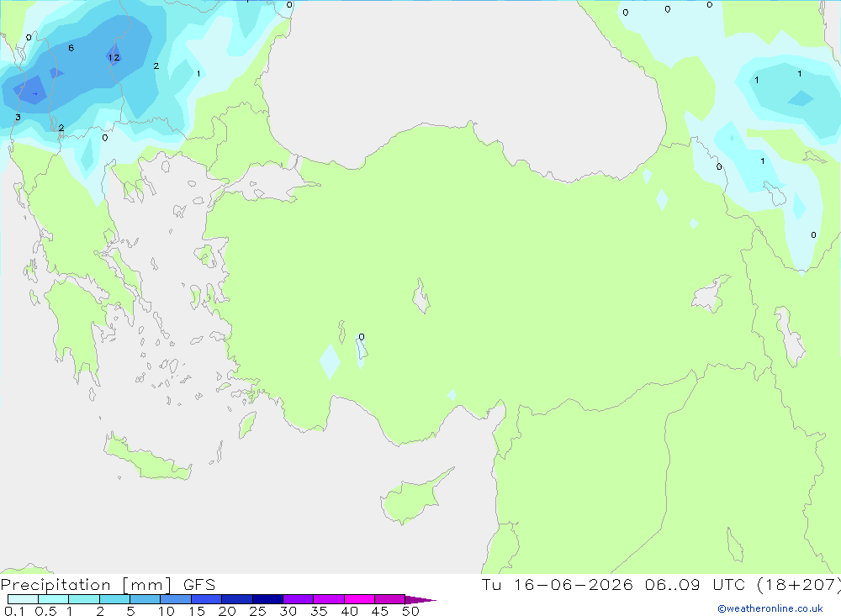Click the above-50 arrow tip of legend
Image resolution: width=841 pixels, height=616 pixels.
coord(420,600)
